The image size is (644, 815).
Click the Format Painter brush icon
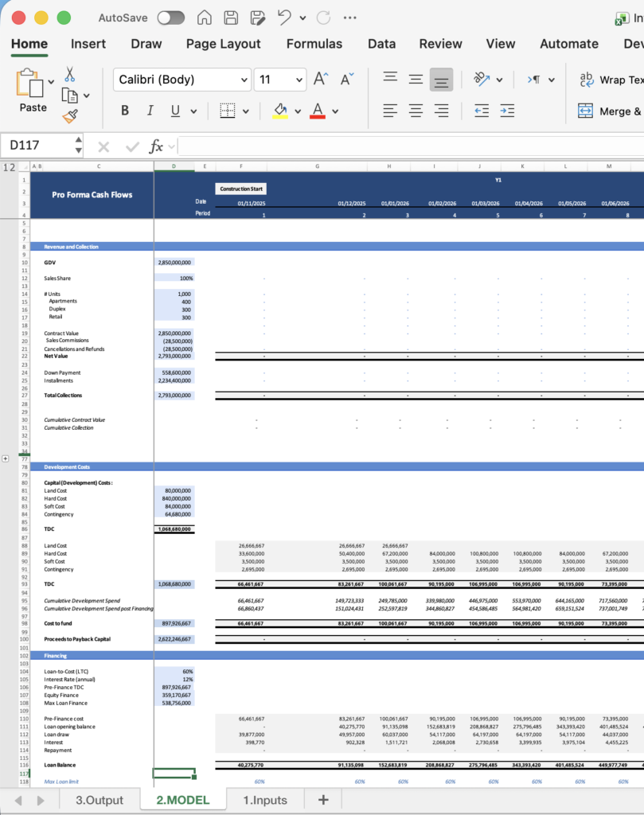click(x=70, y=116)
